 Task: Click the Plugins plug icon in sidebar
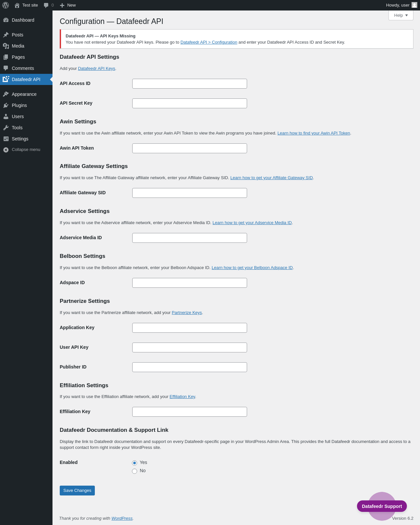[6, 105]
